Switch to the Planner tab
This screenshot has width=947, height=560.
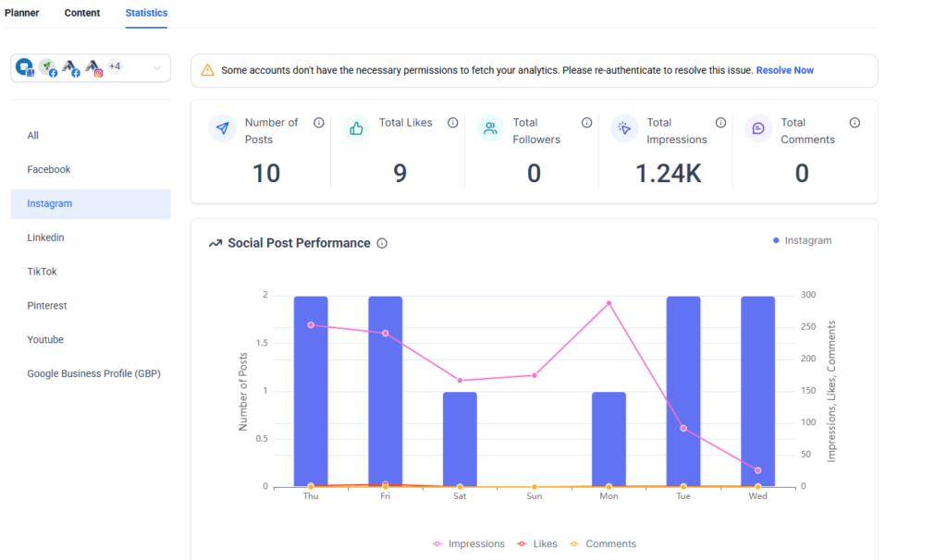coord(22,13)
